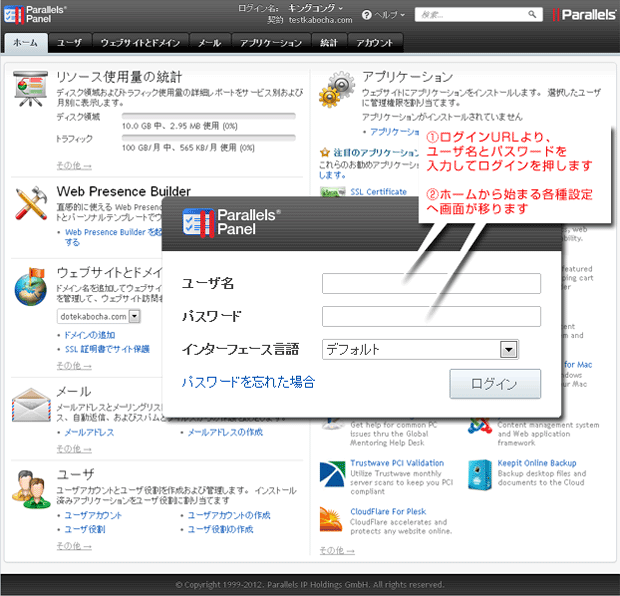620x596 pixels.
Task: Click その他 link under the users section
Action: (x=74, y=546)
